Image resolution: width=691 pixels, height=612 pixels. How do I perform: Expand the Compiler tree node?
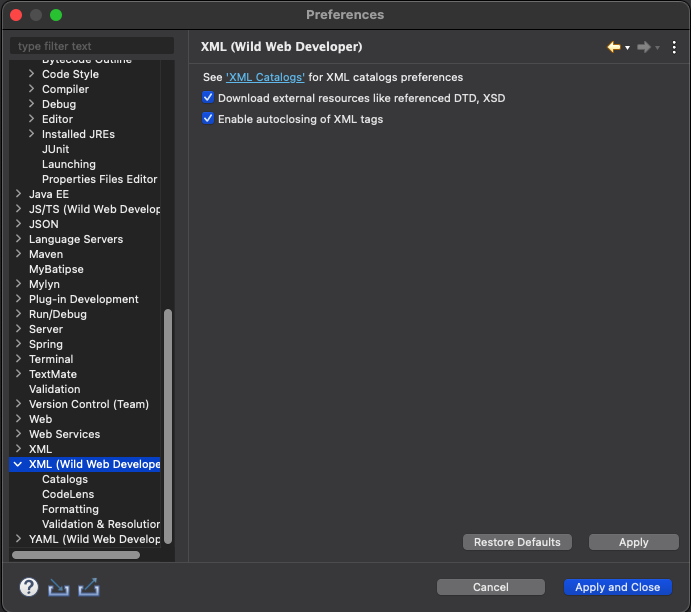pos(31,89)
